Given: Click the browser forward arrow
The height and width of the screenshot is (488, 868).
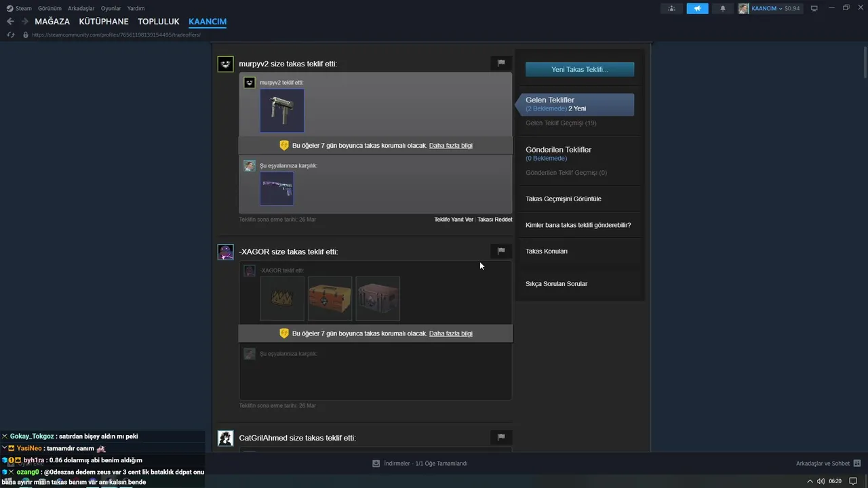Looking at the screenshot, I should click(25, 22).
